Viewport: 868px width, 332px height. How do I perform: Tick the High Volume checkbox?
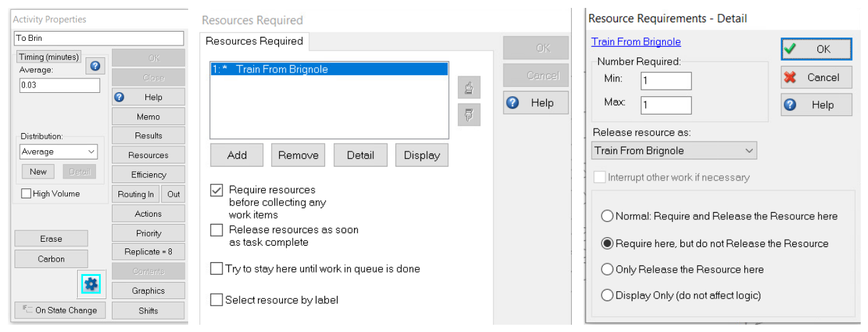click(x=26, y=194)
